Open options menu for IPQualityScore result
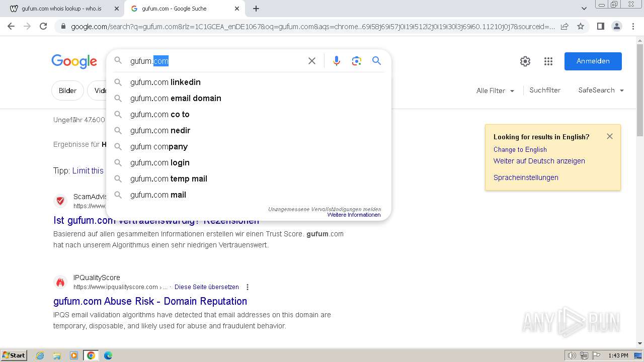The image size is (644, 362). 247,287
